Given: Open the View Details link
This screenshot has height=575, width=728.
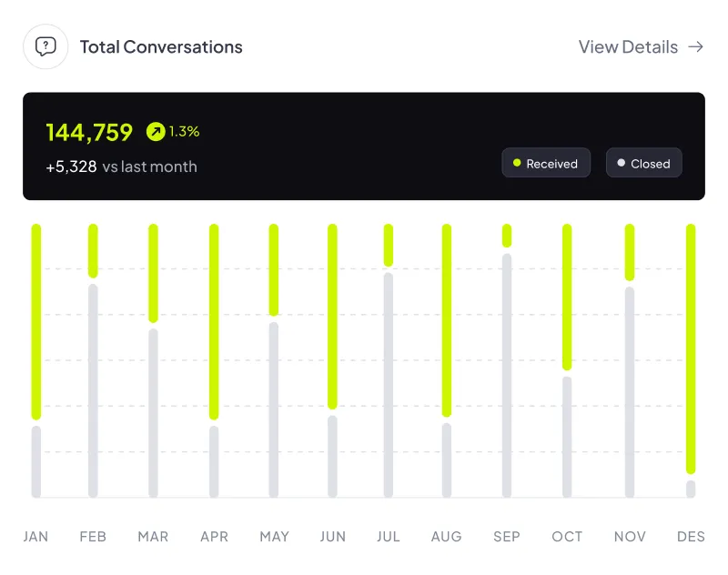Looking at the screenshot, I should click(x=628, y=47).
